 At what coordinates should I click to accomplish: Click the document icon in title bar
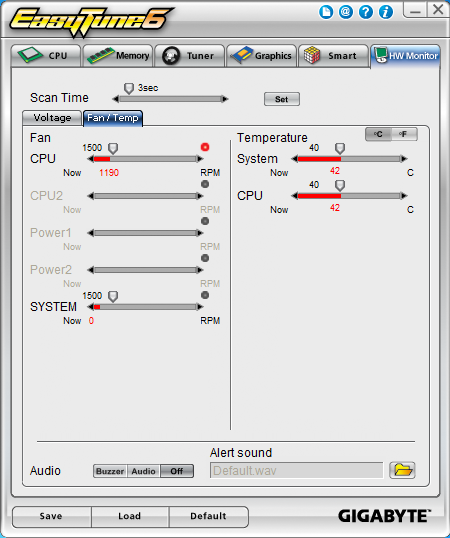click(326, 12)
